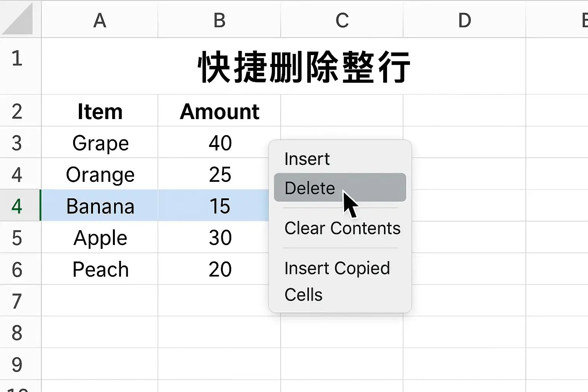Select Clear Contents in the context menu
The height and width of the screenshot is (392, 588).
[342, 228]
